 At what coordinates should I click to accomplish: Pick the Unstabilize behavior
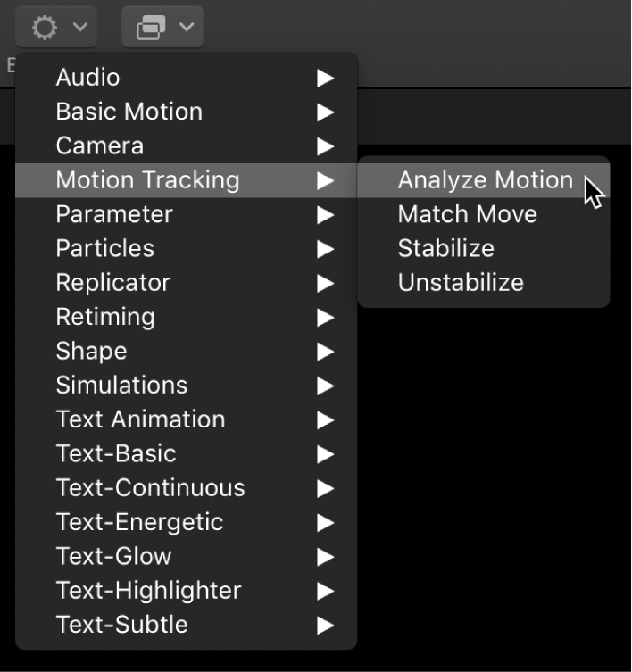(x=460, y=283)
